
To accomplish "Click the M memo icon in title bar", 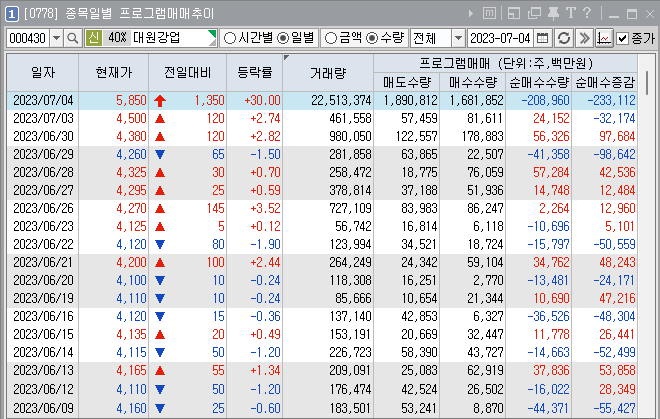I will click(489, 13).
